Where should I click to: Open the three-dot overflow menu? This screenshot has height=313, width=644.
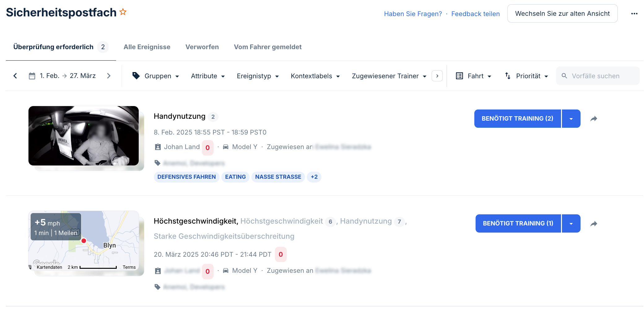tap(635, 13)
